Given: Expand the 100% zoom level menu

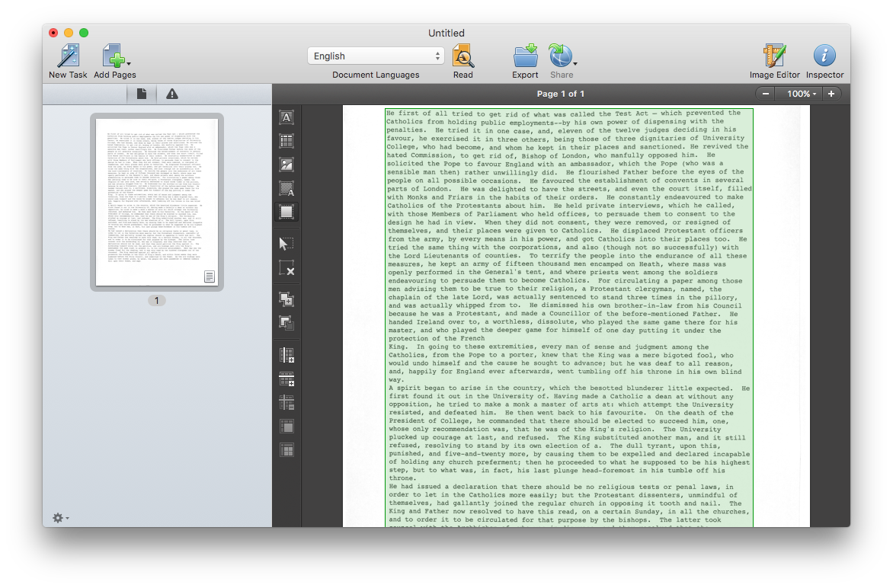Looking at the screenshot, I should coord(801,94).
